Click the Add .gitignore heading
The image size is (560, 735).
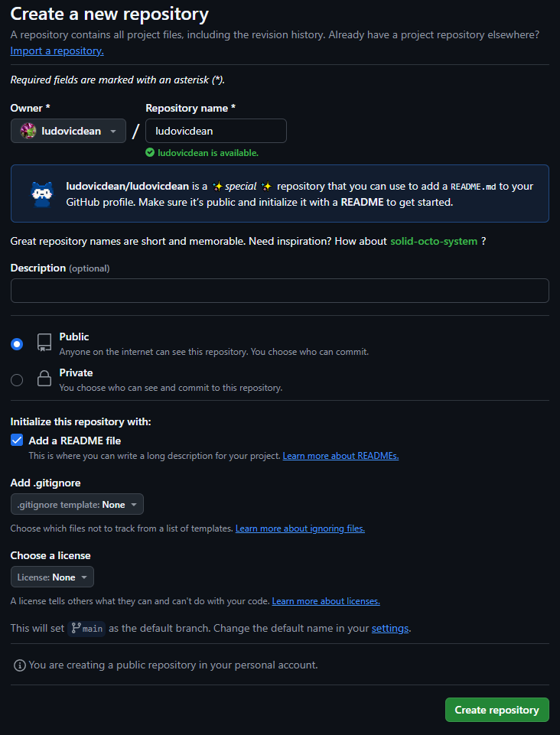45,483
